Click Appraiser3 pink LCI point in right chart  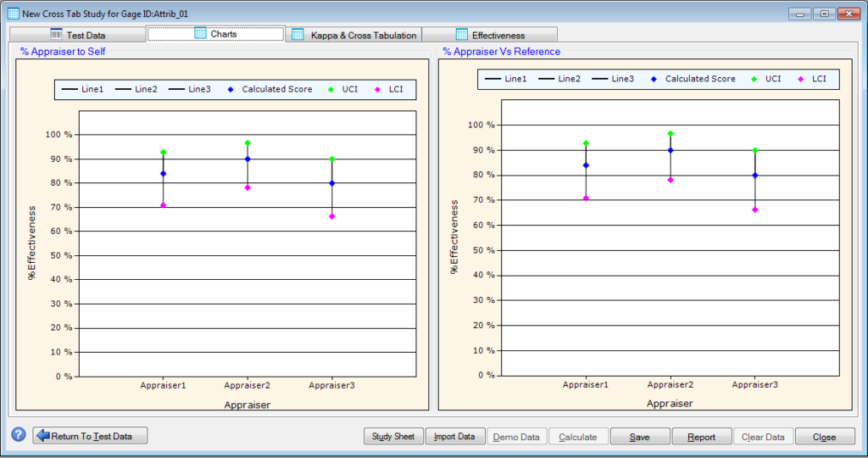click(754, 209)
